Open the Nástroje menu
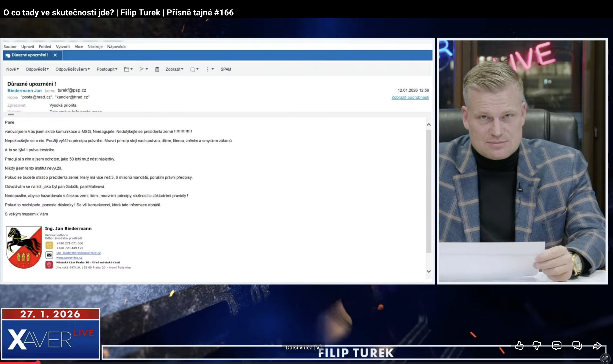The height and width of the screenshot is (364, 613). click(95, 47)
